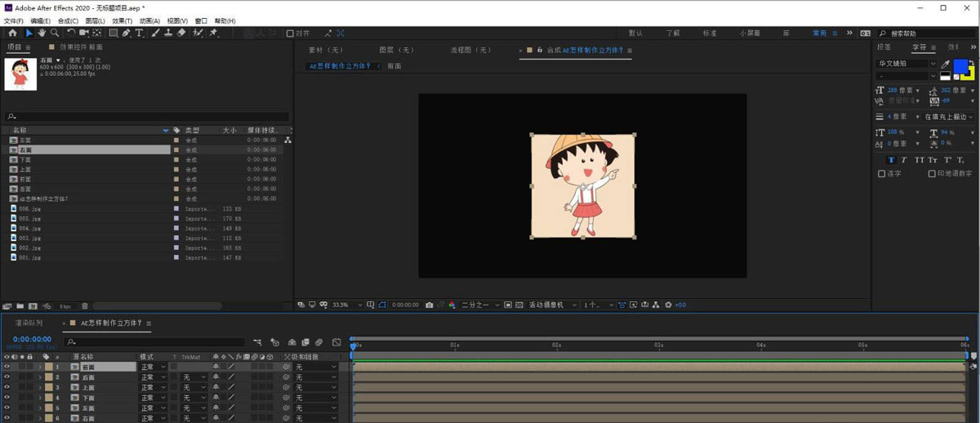Select the Clone Stamp tool
This screenshot has height=423, width=980.
[167, 33]
